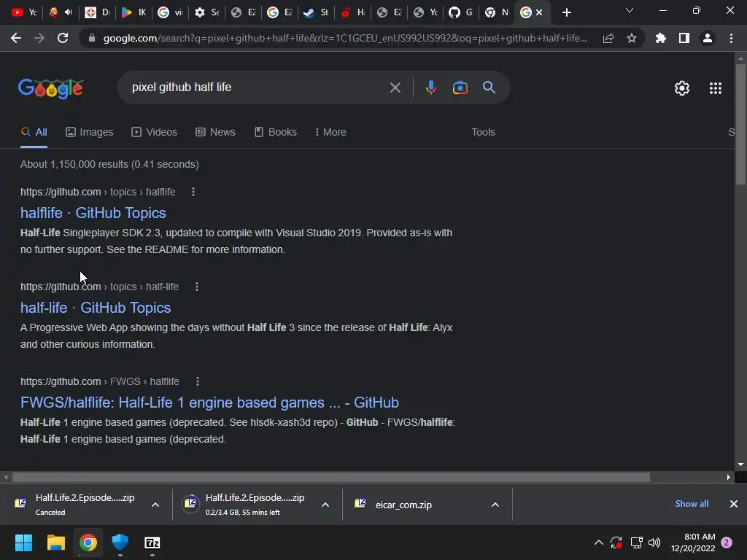Switch to the YouTube tab

(24, 12)
